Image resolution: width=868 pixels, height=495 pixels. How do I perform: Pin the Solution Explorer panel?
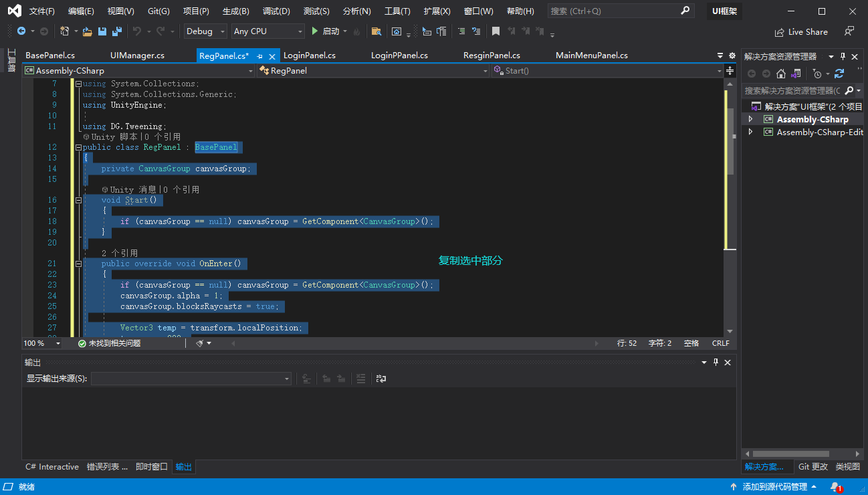tap(843, 57)
